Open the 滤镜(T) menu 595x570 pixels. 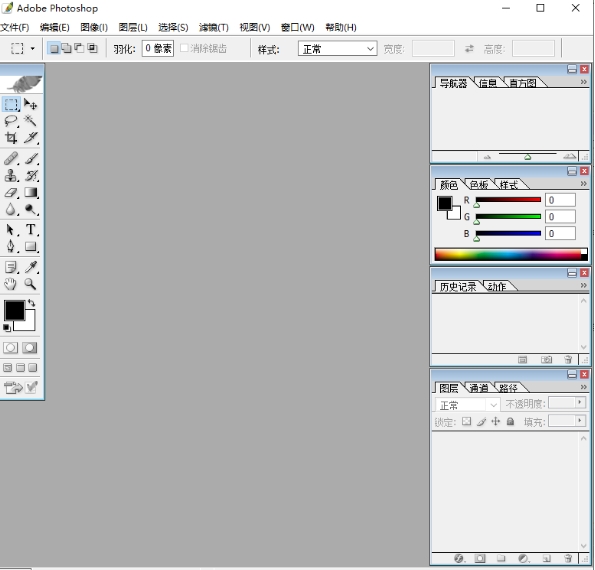[214, 27]
